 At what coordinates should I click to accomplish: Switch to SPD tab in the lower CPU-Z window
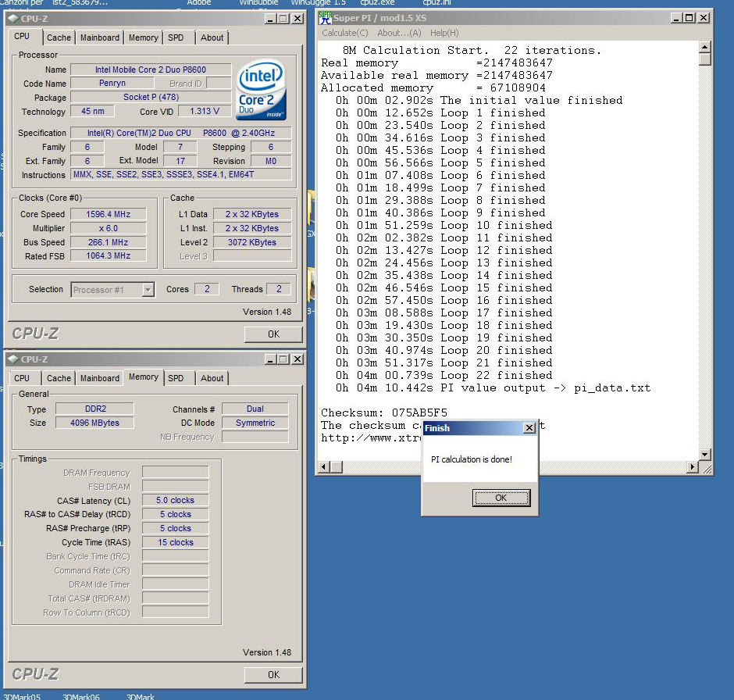176,378
